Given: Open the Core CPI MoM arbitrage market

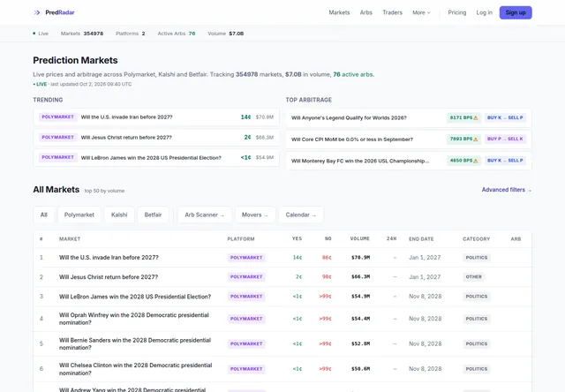Looking at the screenshot, I should 409,139.
